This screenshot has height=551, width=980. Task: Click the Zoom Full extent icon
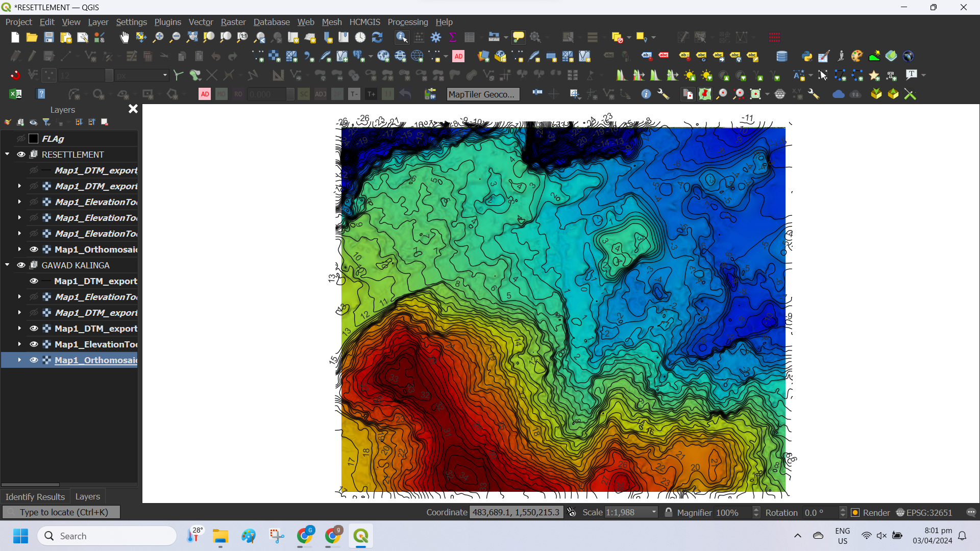pyautogui.click(x=192, y=37)
